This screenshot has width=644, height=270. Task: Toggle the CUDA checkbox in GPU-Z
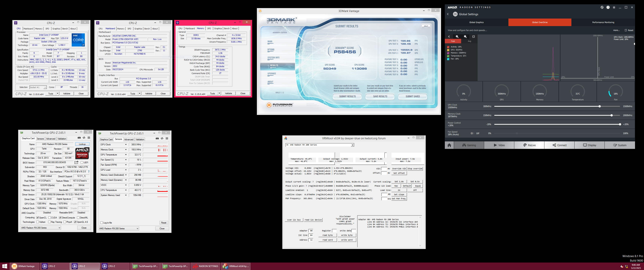[49, 218]
